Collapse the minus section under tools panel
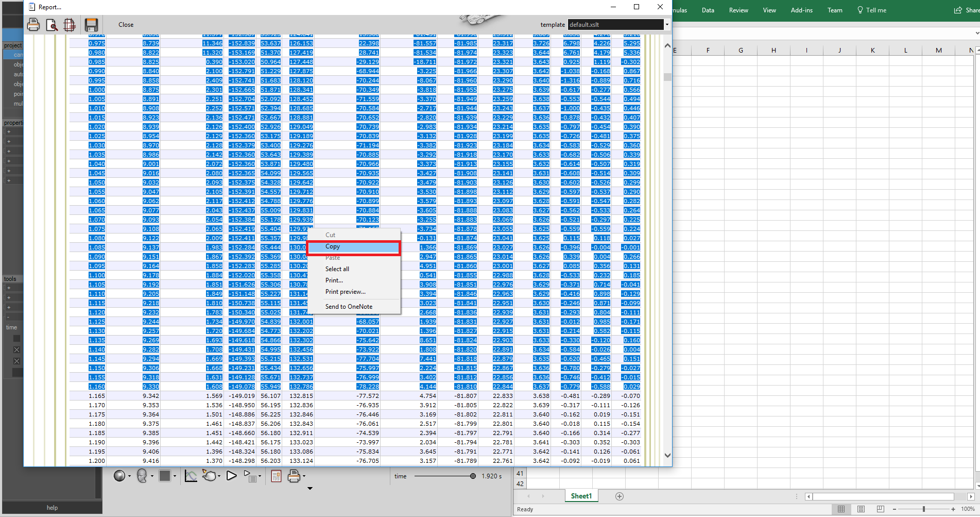 coord(9,317)
